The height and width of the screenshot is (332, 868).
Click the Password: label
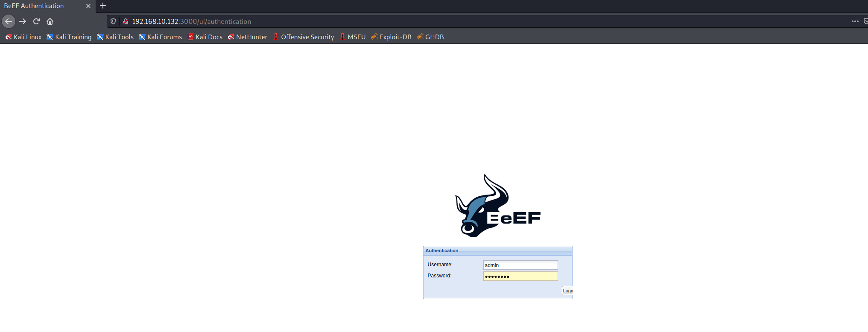pyautogui.click(x=439, y=276)
